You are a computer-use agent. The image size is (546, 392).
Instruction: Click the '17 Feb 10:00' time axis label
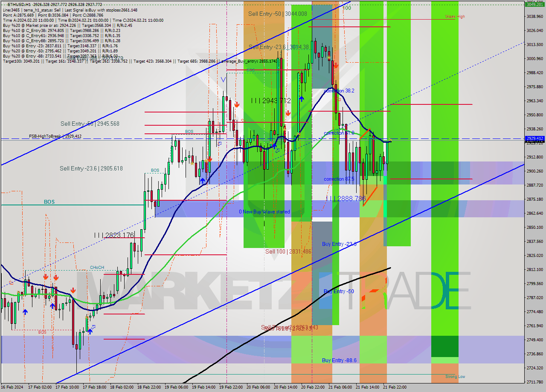[67, 387]
